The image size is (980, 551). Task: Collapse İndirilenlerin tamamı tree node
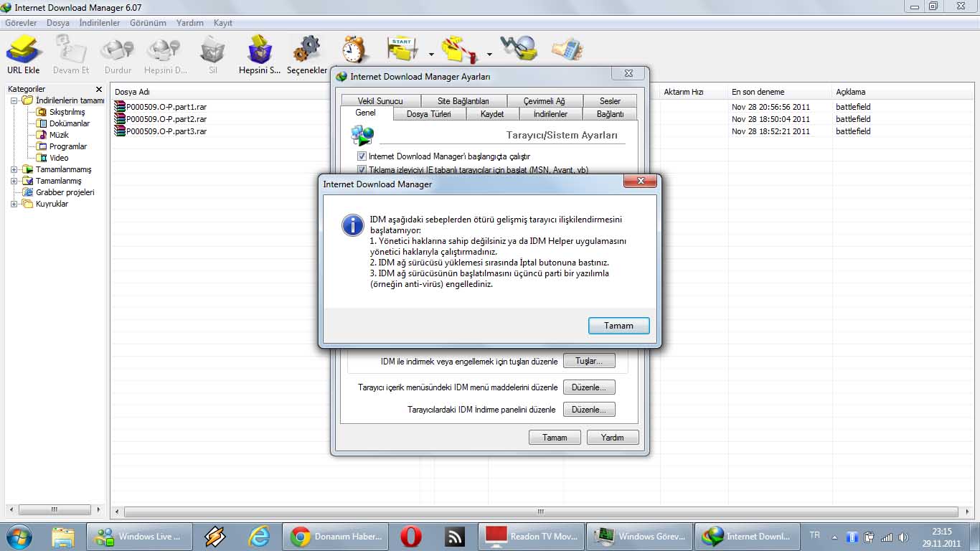(14, 100)
